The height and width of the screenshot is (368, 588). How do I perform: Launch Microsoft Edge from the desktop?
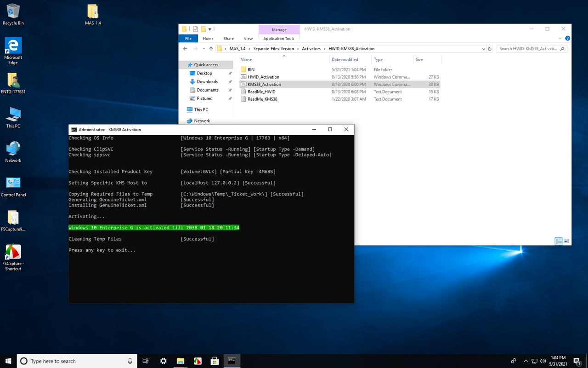(13, 51)
